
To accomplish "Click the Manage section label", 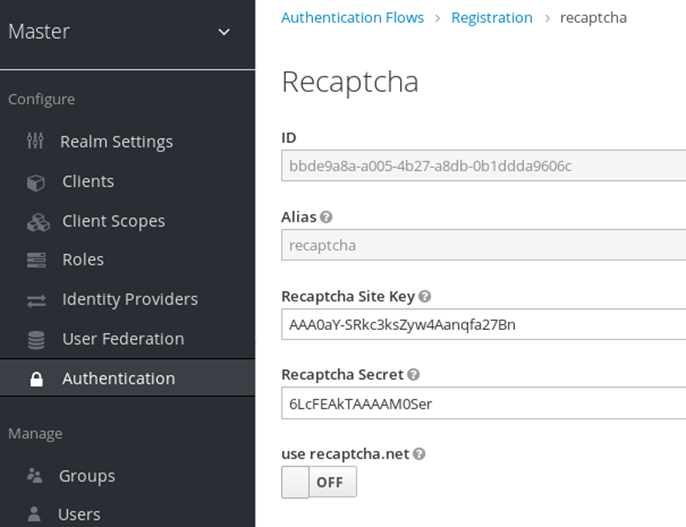I will (35, 433).
